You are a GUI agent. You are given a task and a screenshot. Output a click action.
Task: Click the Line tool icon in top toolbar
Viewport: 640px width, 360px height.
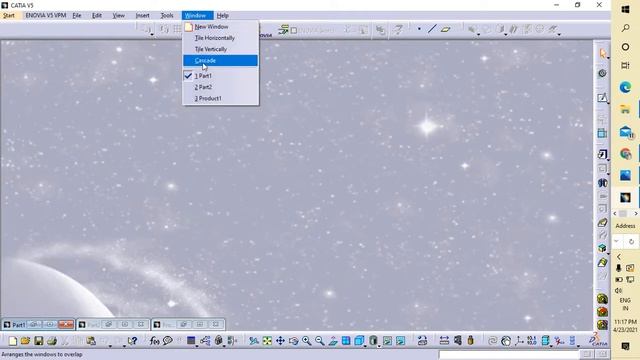point(432,29)
